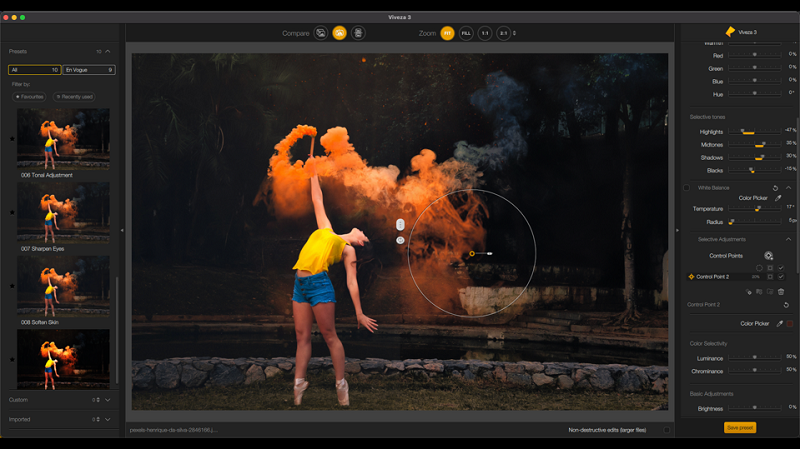Uncheck the Control Point 2 visibility checkbox
This screenshot has width=800, height=449.
pyautogui.click(x=781, y=277)
